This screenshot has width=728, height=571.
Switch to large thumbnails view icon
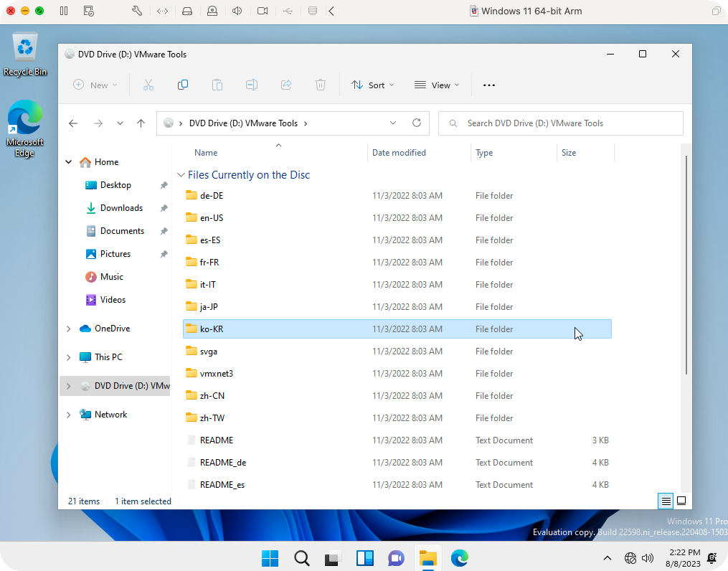(x=681, y=501)
